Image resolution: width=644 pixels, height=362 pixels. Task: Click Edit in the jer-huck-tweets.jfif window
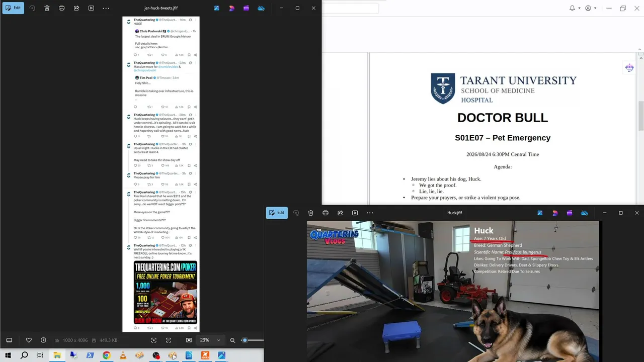click(x=13, y=8)
